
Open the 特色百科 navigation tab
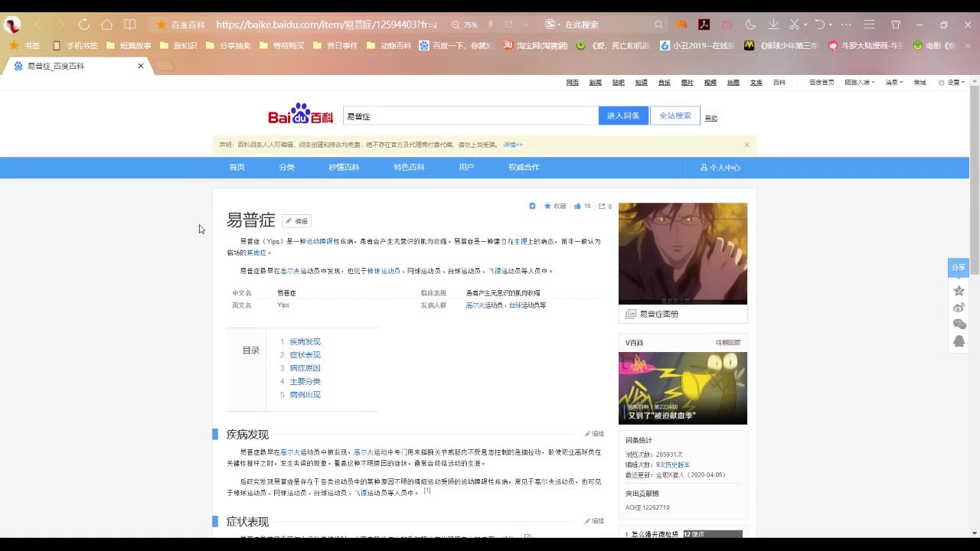click(409, 168)
